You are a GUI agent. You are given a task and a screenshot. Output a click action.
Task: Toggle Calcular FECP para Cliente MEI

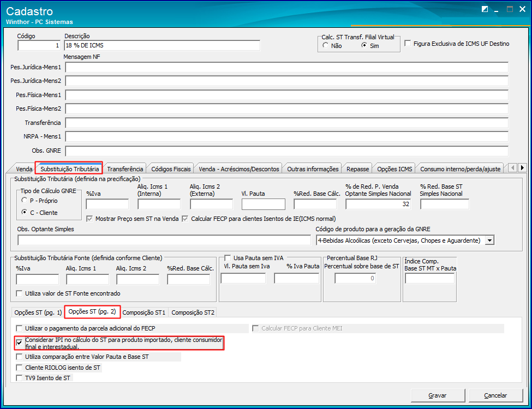pos(255,328)
